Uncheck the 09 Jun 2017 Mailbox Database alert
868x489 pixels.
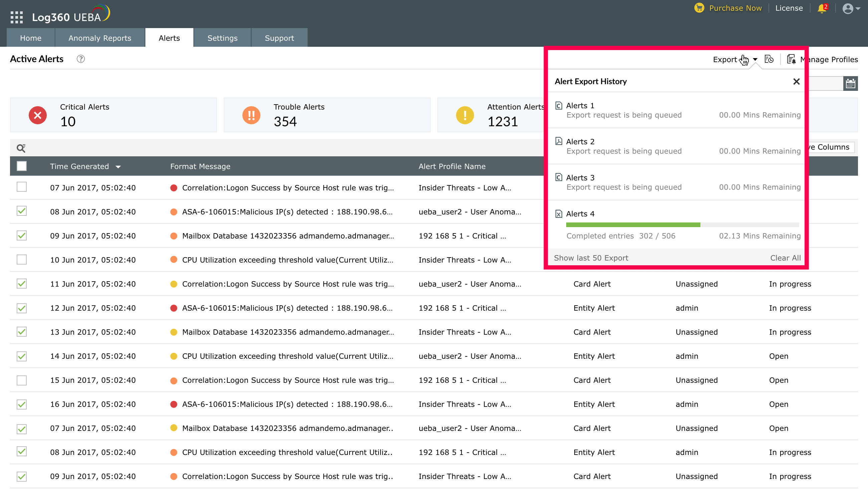[21, 236]
